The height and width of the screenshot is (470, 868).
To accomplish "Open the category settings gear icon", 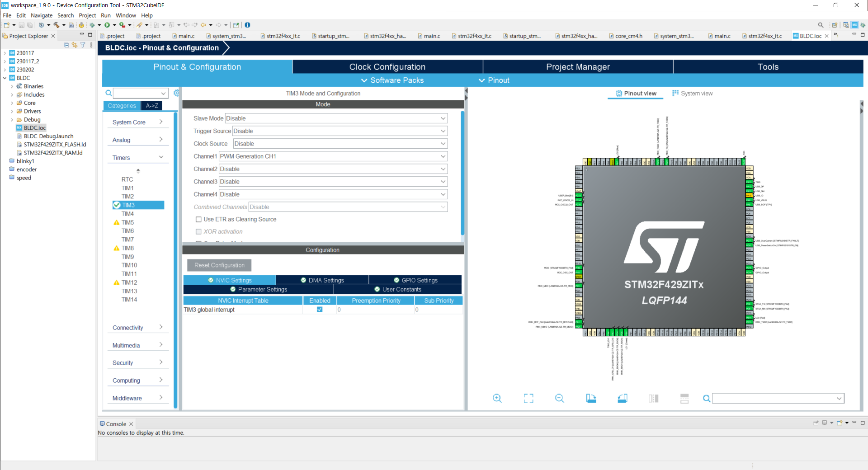I will (176, 93).
